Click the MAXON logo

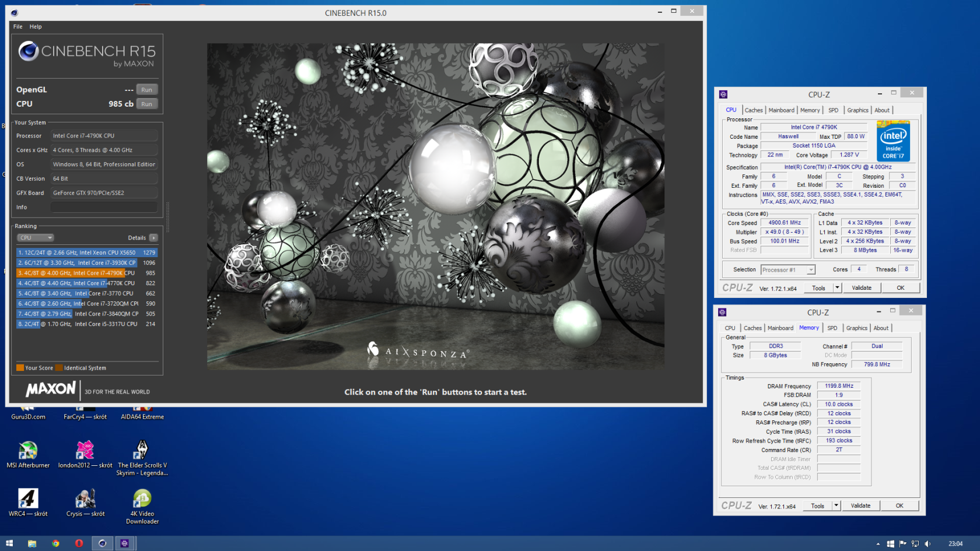51,389
